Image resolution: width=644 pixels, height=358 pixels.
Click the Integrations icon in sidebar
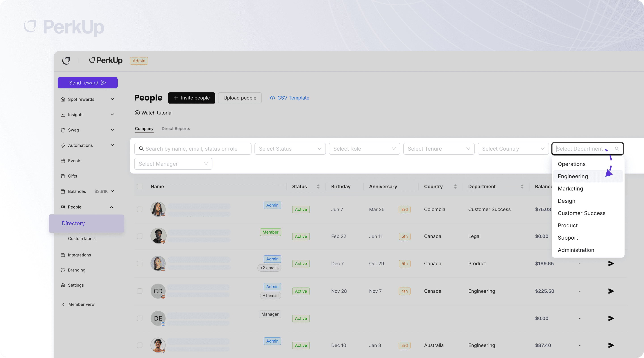click(63, 255)
